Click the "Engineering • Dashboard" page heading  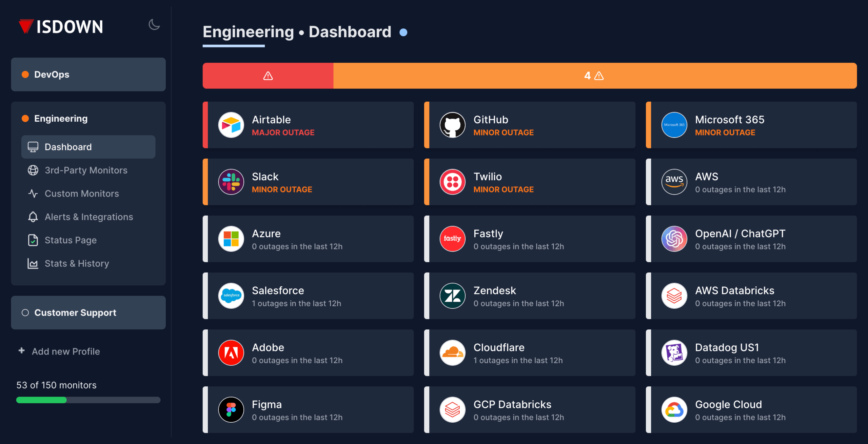coord(297,32)
